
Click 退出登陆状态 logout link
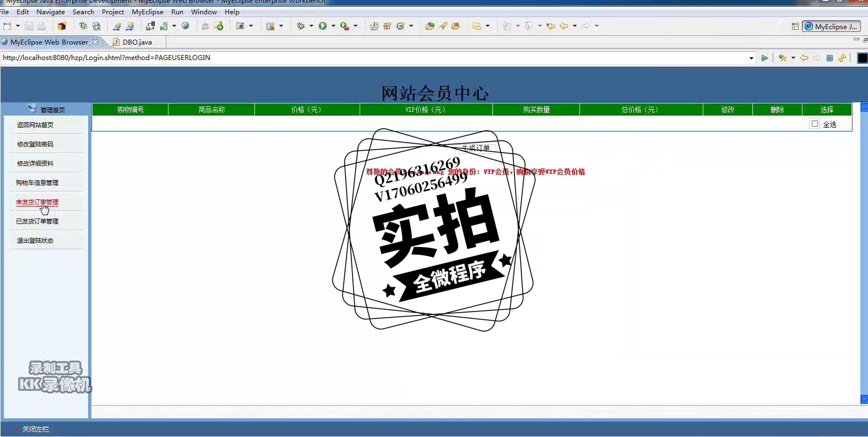pos(35,241)
